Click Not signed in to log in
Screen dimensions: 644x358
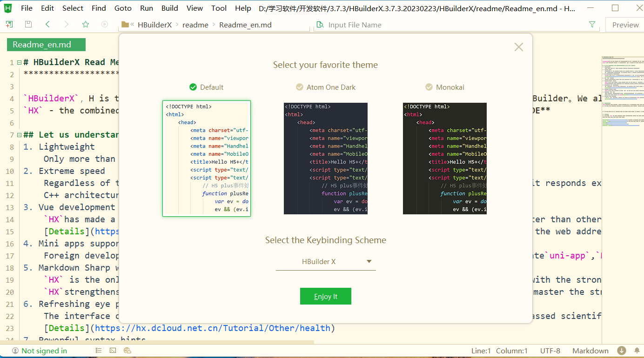tap(44, 351)
